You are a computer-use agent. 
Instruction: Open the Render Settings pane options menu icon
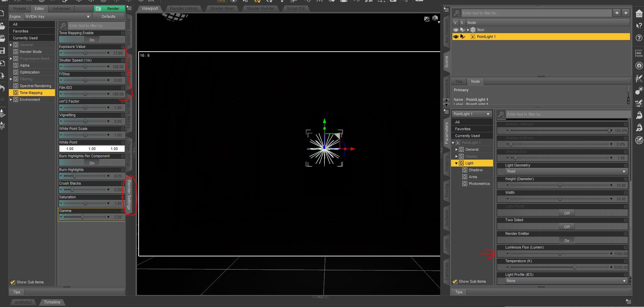coord(129,8)
